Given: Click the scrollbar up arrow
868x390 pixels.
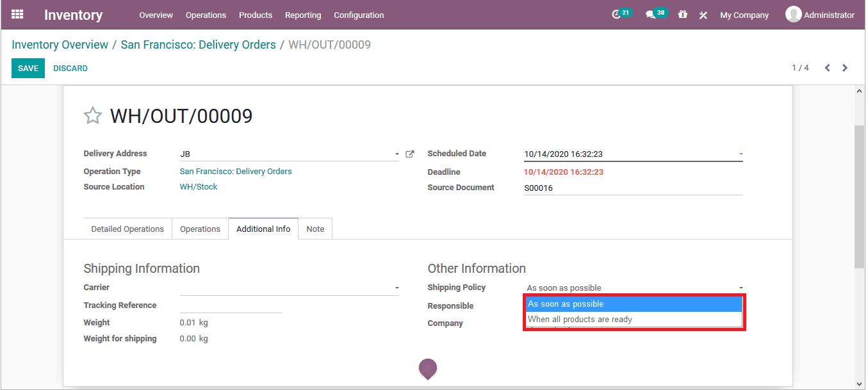Looking at the screenshot, I should tap(860, 92).
